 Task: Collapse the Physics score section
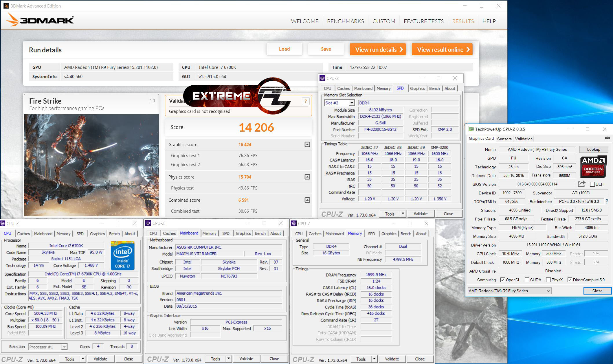click(x=307, y=177)
